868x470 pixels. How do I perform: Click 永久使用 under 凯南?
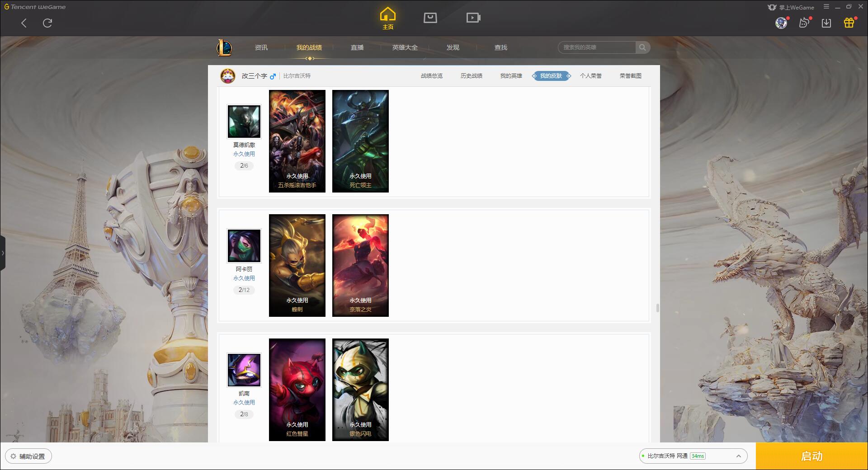244,403
